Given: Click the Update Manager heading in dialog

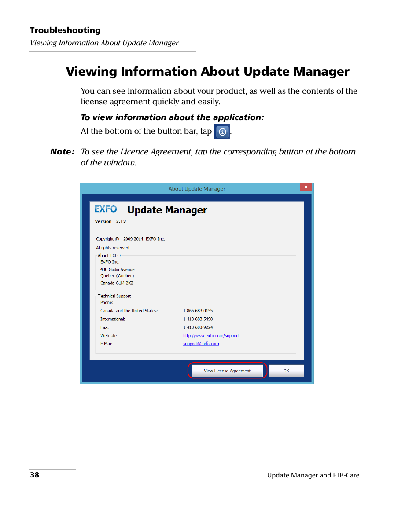Looking at the screenshot, I should coord(167,210).
